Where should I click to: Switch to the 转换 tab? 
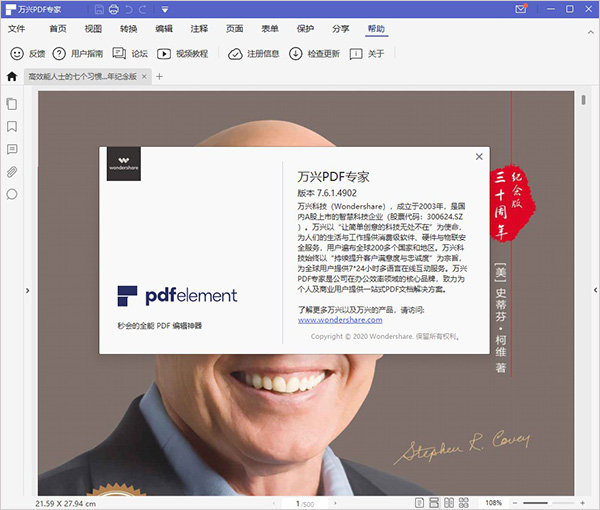pos(129,29)
